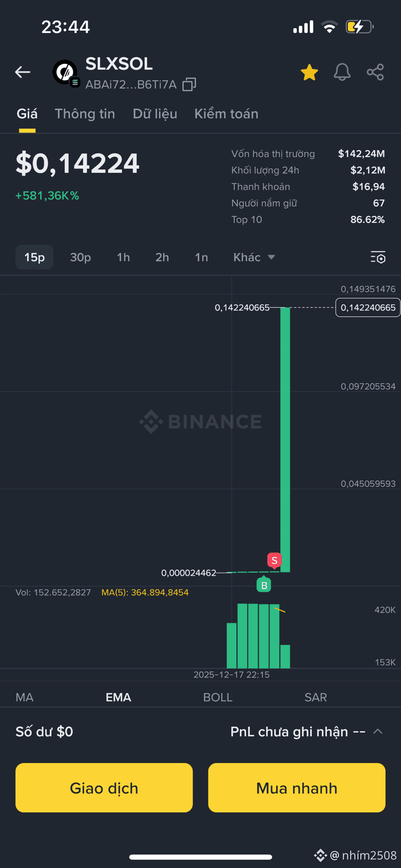Open the Dữ liệu tab
Image resolution: width=401 pixels, height=868 pixels.
[155, 114]
